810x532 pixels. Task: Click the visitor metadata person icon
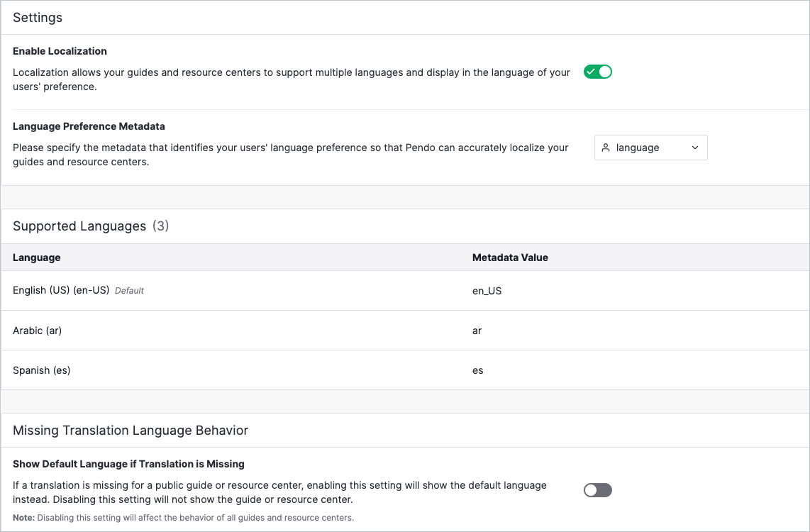click(x=606, y=148)
